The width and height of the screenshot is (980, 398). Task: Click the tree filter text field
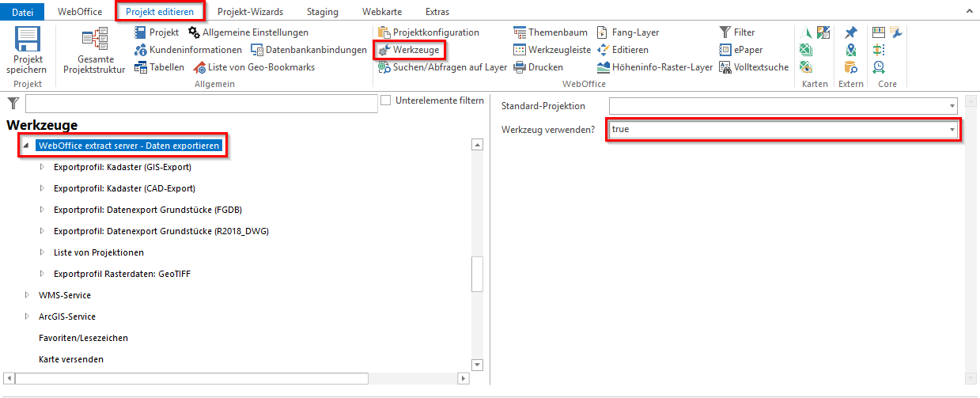202,104
